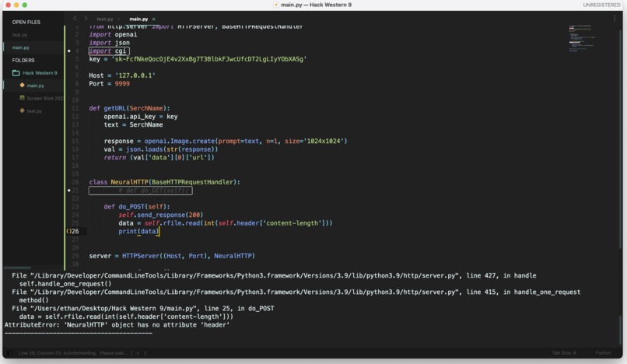627x364 pixels.
Task: Click the Screen Shot image file icon
Action: pos(22,98)
